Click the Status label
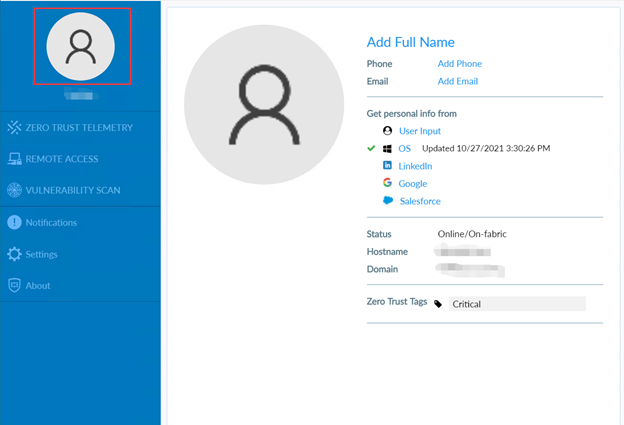This screenshot has height=425, width=624. coord(379,234)
